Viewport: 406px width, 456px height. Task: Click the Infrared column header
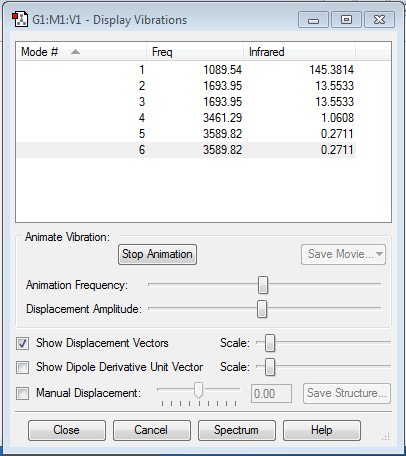coord(299,52)
